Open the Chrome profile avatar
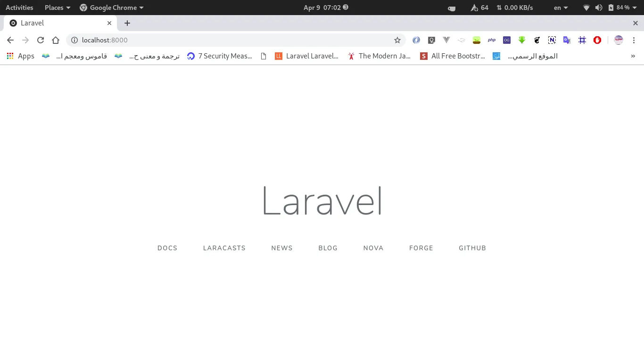 (x=619, y=40)
